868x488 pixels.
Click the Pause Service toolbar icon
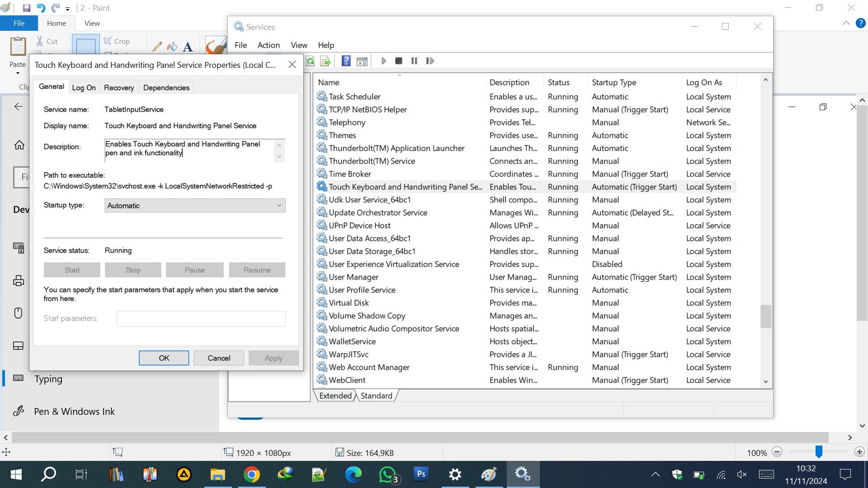[414, 61]
